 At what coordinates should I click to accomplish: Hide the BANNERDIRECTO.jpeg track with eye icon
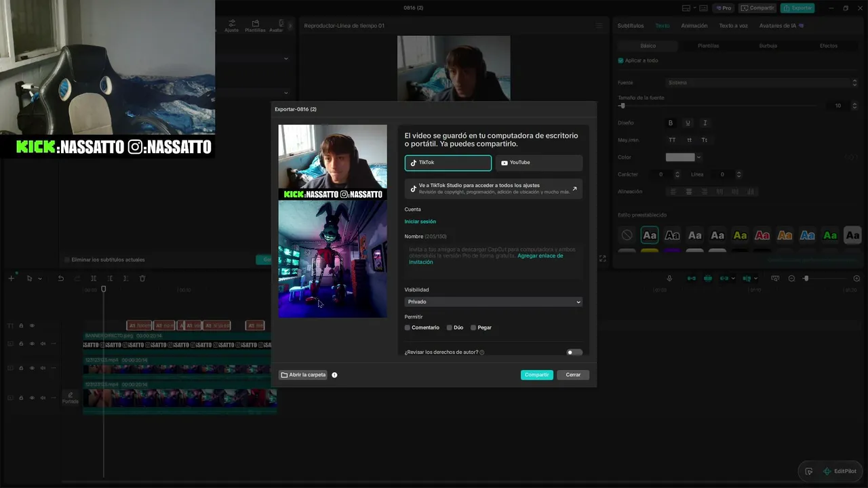coord(32,344)
